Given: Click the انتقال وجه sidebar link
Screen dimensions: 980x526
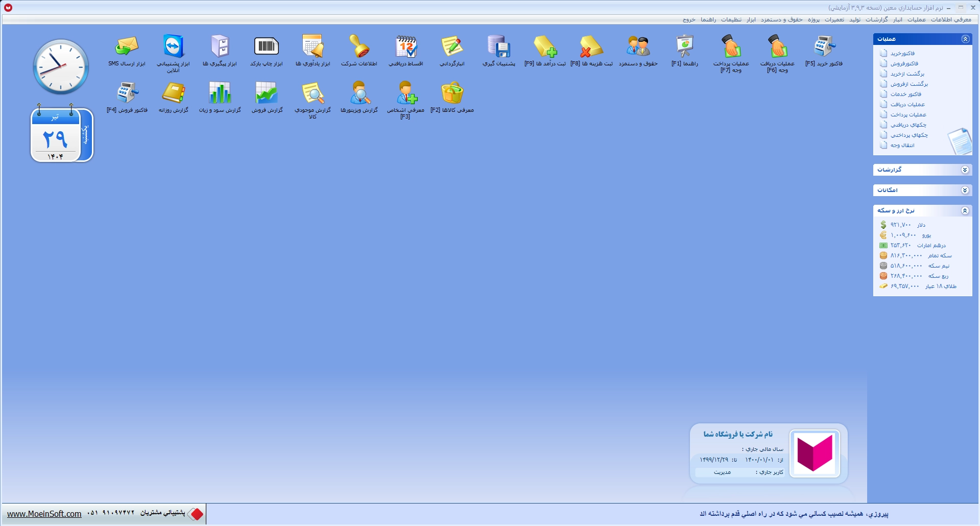Looking at the screenshot, I should click(902, 145).
